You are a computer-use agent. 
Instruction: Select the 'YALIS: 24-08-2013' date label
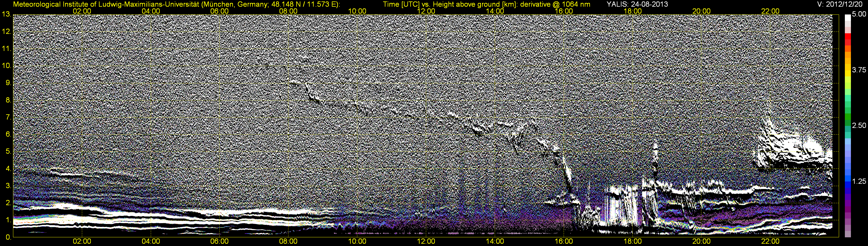click(x=637, y=4)
